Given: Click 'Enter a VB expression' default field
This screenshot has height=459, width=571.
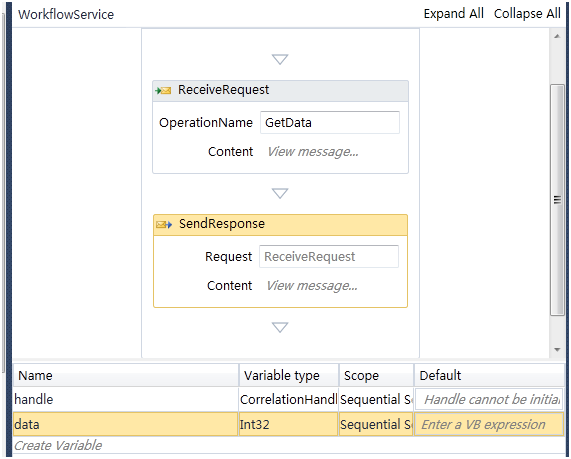Looking at the screenshot, I should [x=489, y=424].
